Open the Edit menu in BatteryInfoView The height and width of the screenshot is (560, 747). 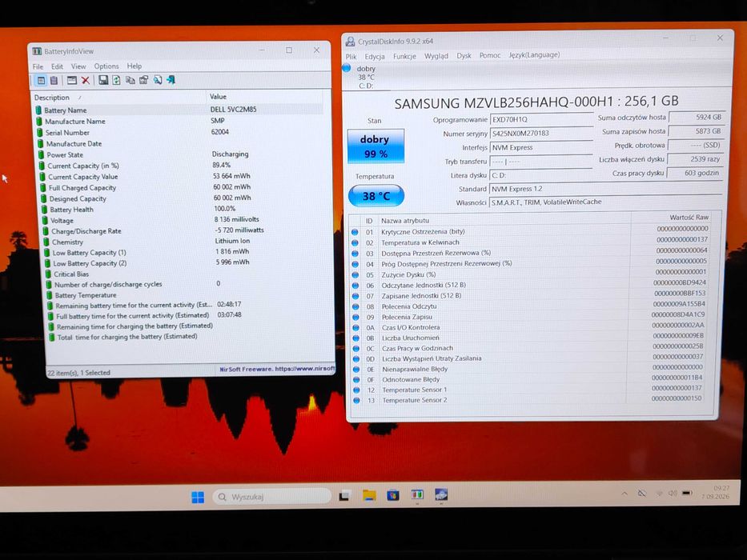57,66
